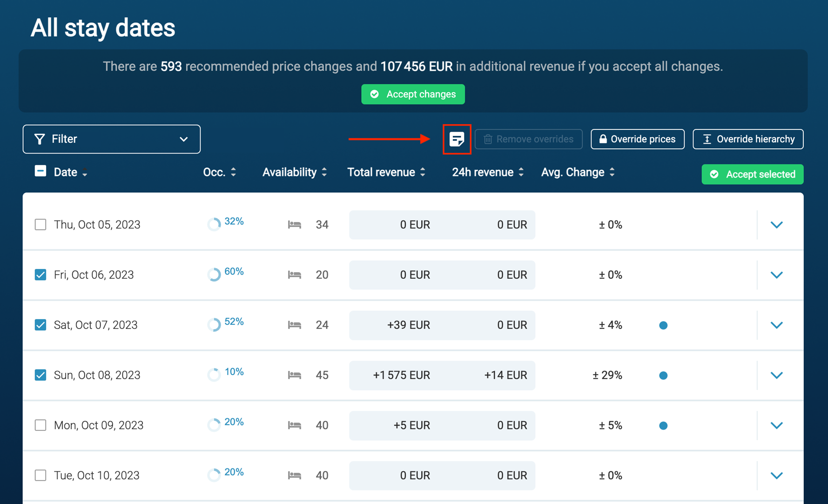The width and height of the screenshot is (828, 504).
Task: Click the Accept selected button
Action: pos(753,175)
